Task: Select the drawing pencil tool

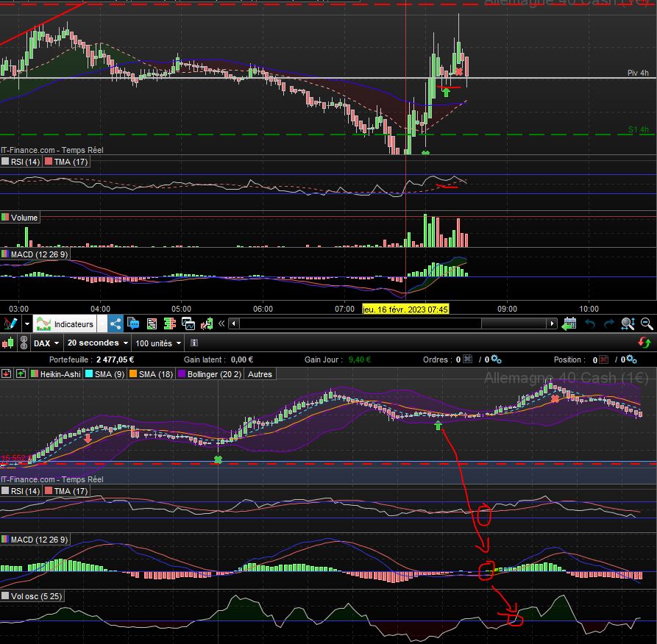Action: coord(10,323)
